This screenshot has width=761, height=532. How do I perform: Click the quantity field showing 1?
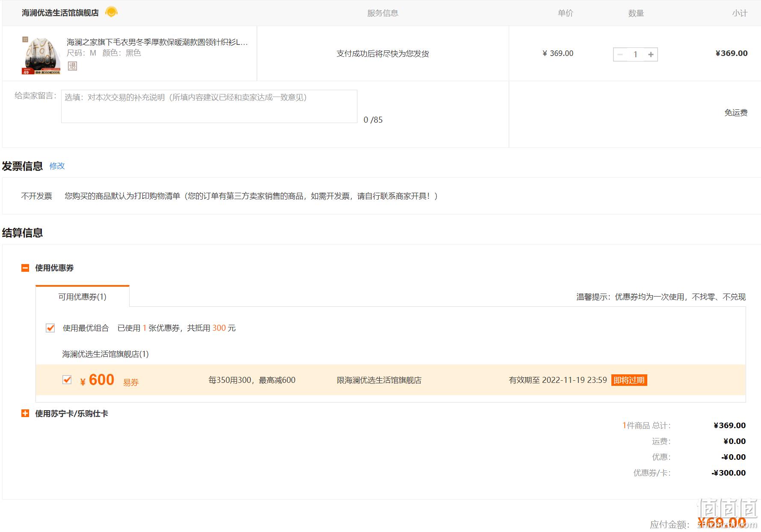pyautogui.click(x=635, y=54)
